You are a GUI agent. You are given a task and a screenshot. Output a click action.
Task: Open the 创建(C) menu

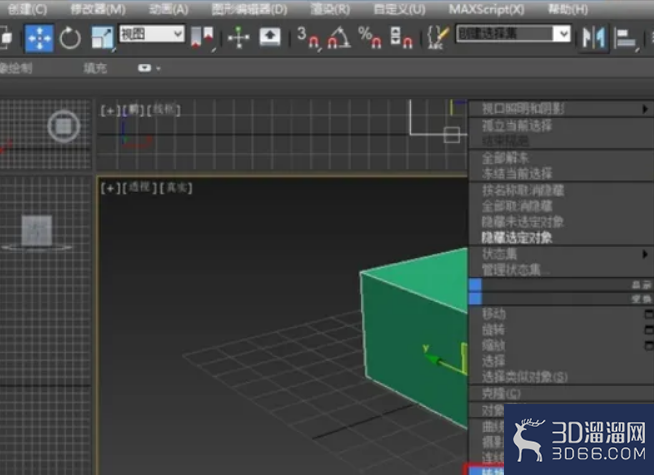[27, 9]
